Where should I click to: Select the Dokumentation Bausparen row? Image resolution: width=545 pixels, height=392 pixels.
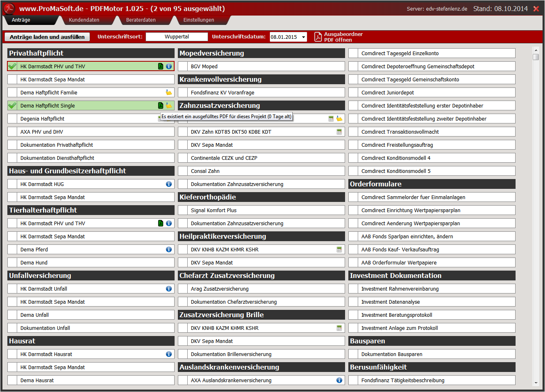point(432,354)
